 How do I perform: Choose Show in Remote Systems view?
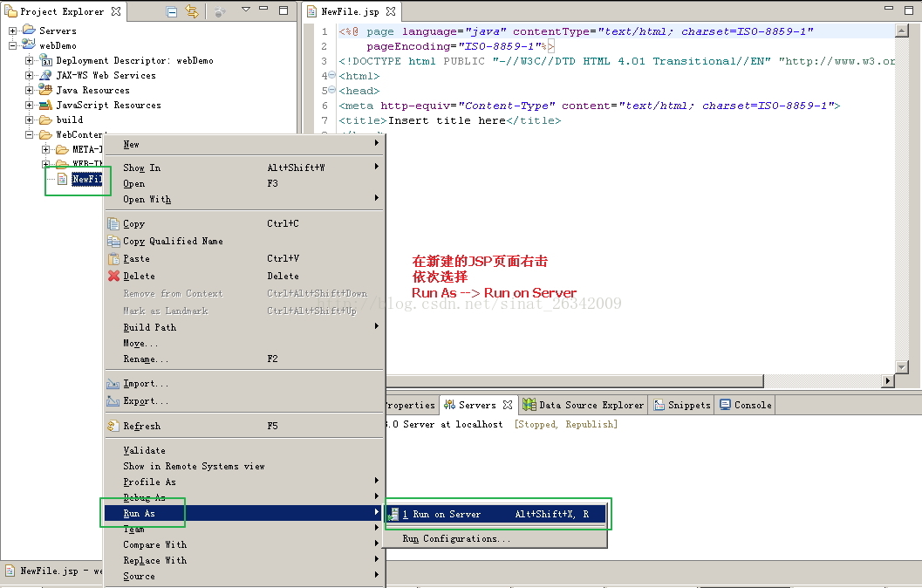pyautogui.click(x=244, y=466)
